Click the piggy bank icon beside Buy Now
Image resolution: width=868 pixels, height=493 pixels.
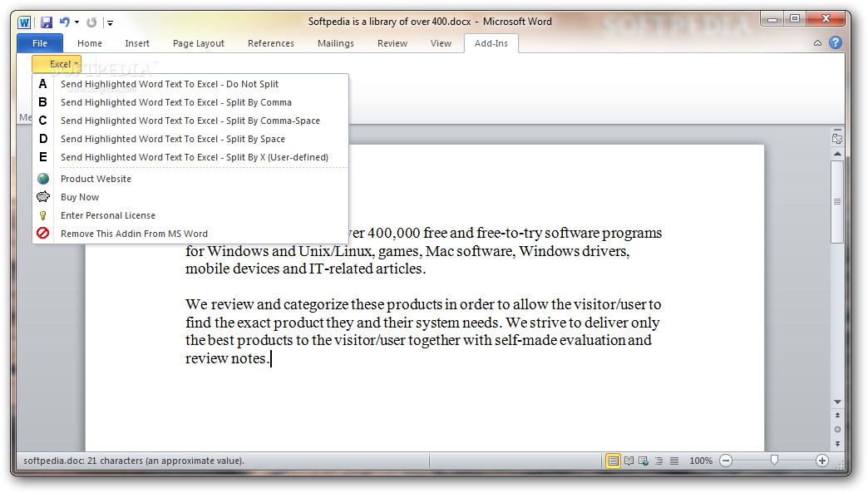click(x=43, y=196)
